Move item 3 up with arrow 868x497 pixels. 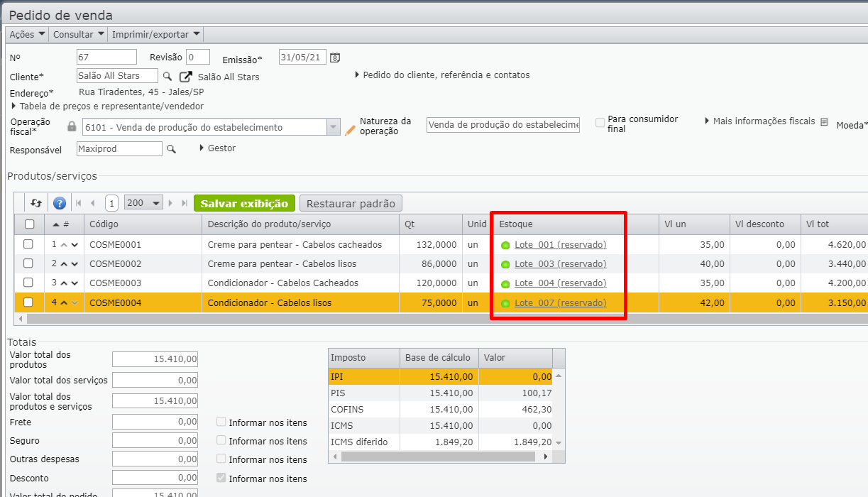click(64, 283)
